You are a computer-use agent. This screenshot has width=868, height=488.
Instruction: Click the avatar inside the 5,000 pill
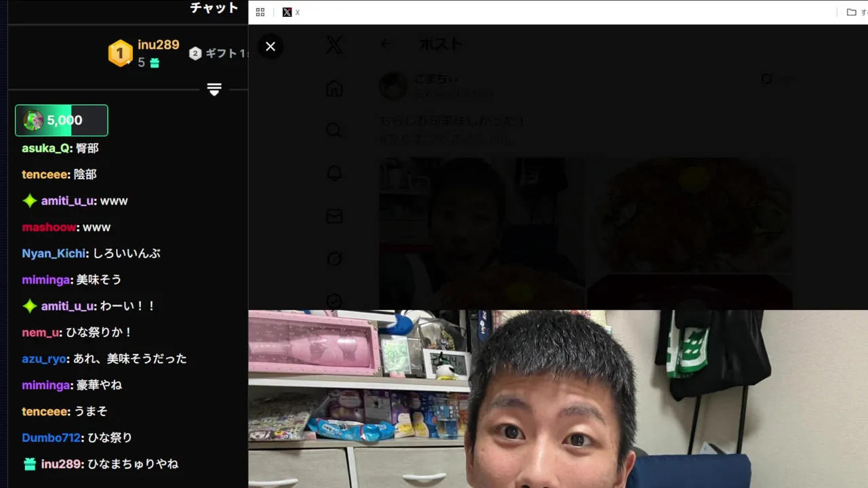[33, 121]
